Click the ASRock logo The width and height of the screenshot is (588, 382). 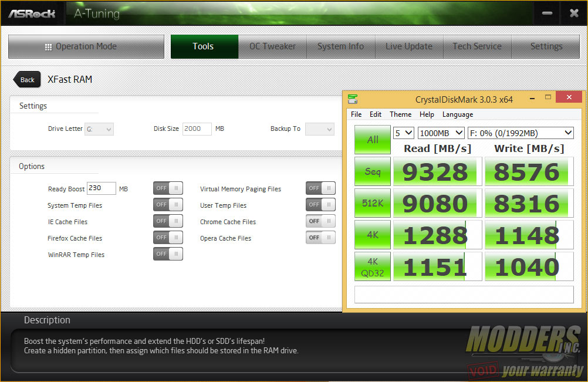tap(32, 14)
